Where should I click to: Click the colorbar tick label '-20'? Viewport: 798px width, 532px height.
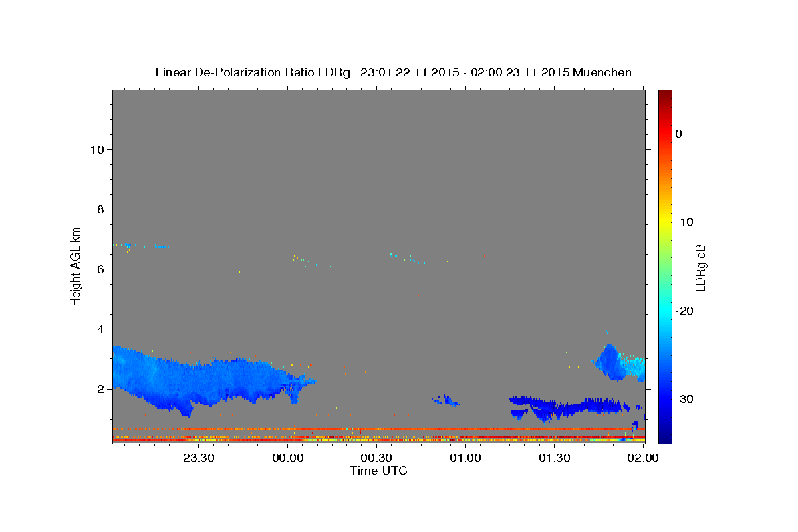[684, 311]
